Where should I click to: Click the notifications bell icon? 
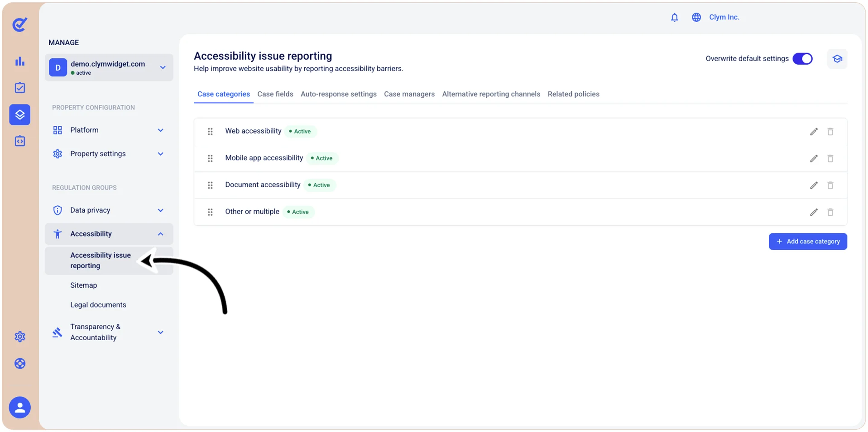[674, 17]
